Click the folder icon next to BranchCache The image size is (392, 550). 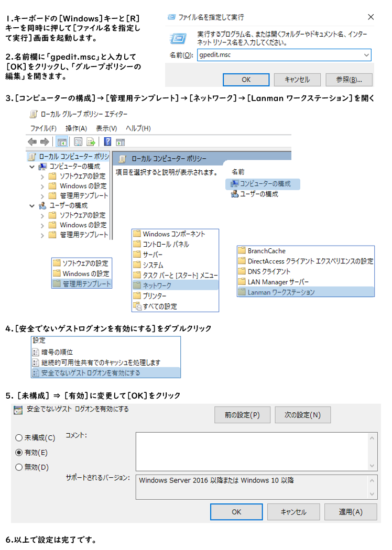[x=242, y=250]
